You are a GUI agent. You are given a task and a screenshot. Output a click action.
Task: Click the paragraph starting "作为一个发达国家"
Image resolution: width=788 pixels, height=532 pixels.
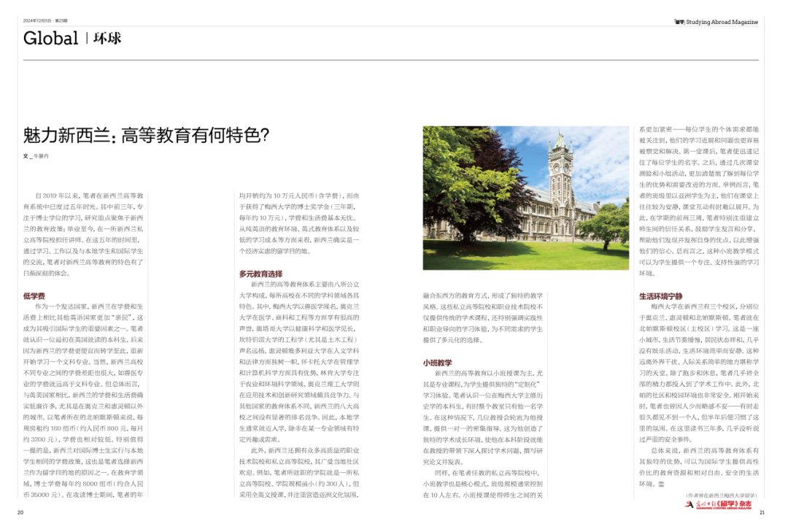click(x=83, y=400)
